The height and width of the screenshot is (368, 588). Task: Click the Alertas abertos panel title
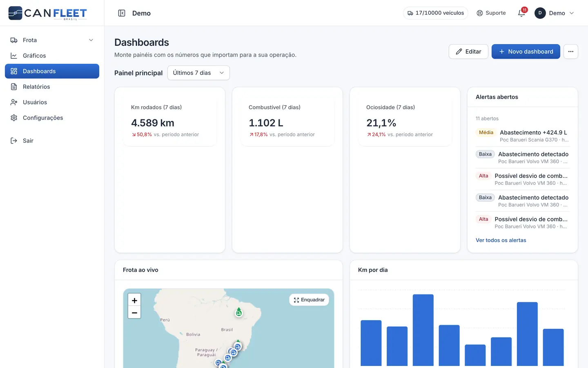click(x=497, y=97)
